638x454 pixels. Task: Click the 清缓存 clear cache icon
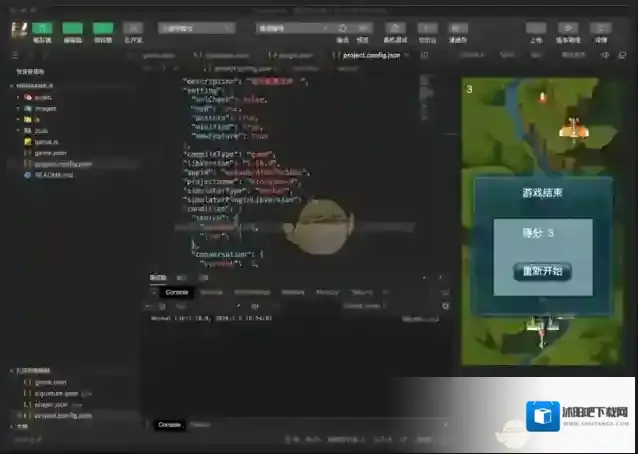459,29
